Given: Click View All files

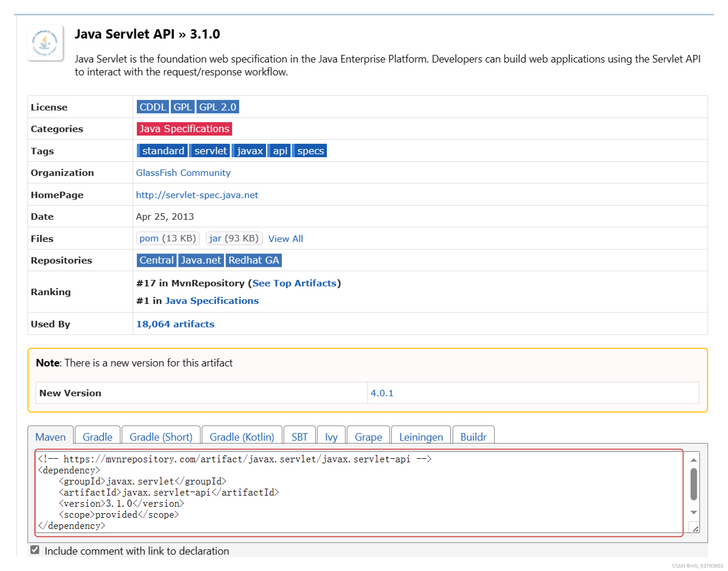Looking at the screenshot, I should 285,239.
